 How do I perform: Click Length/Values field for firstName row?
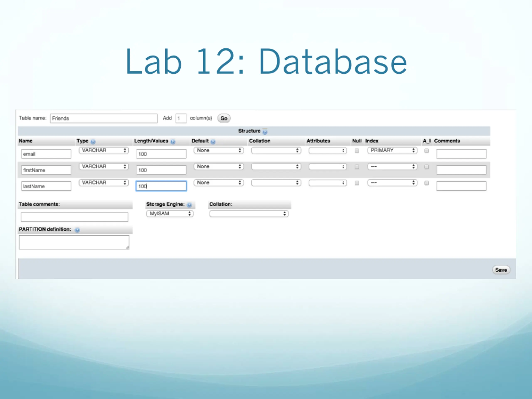(x=161, y=170)
